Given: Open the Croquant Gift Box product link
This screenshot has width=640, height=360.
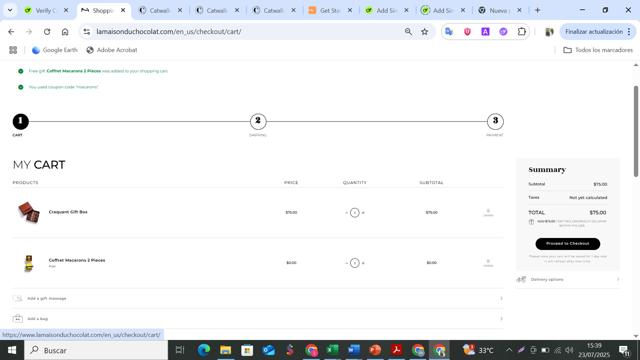Looking at the screenshot, I should click(68, 212).
